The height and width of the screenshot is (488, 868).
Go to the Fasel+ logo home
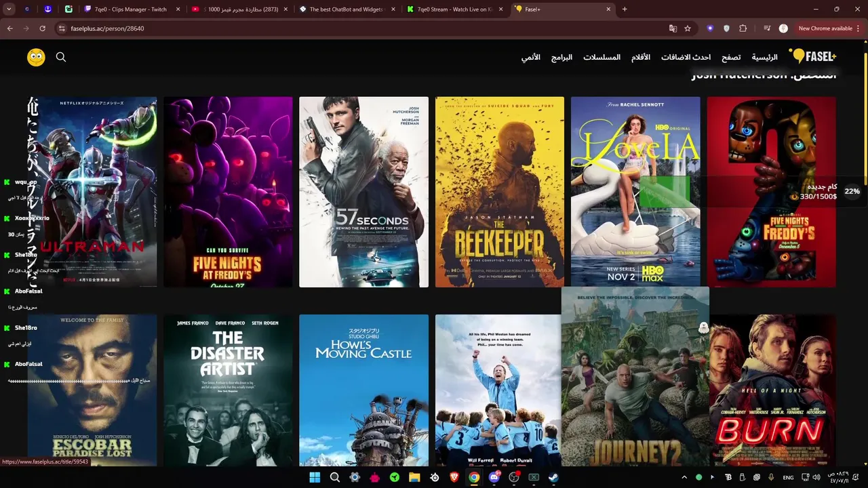pyautogui.click(x=812, y=57)
